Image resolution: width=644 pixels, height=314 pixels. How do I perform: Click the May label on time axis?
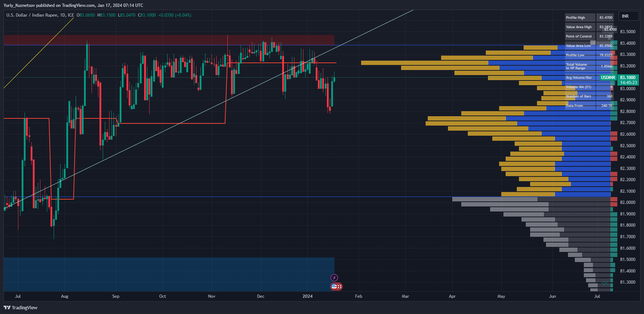501,296
